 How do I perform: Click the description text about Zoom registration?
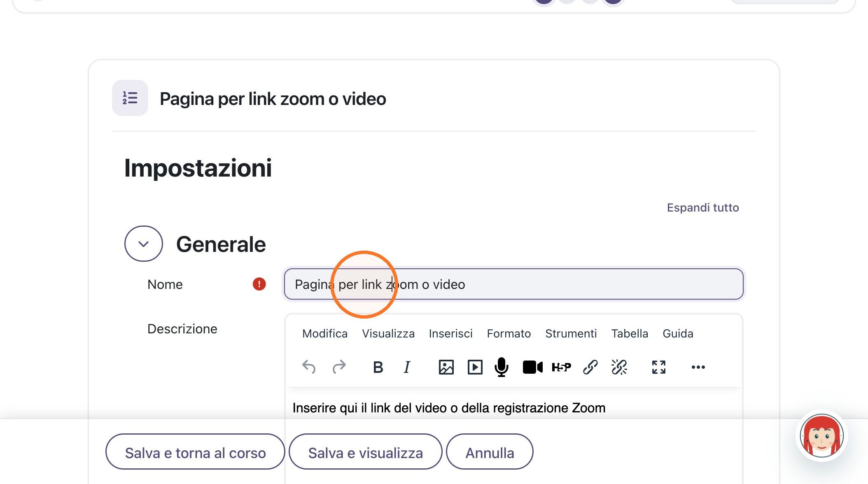tap(449, 408)
